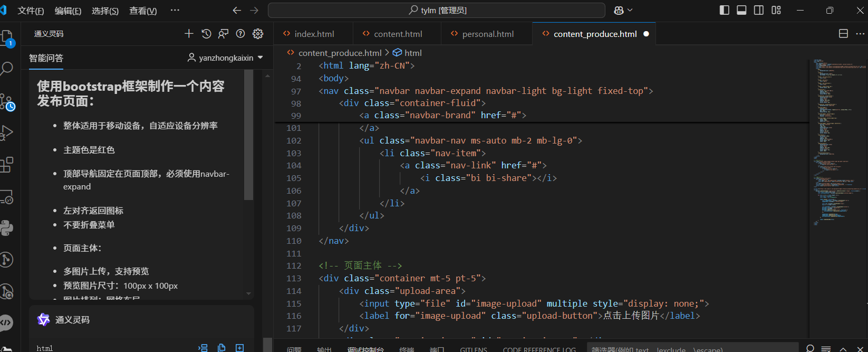Screen dimensions: 868x352
Task: Show more editor actions ellipsis menu
Action: (x=860, y=34)
